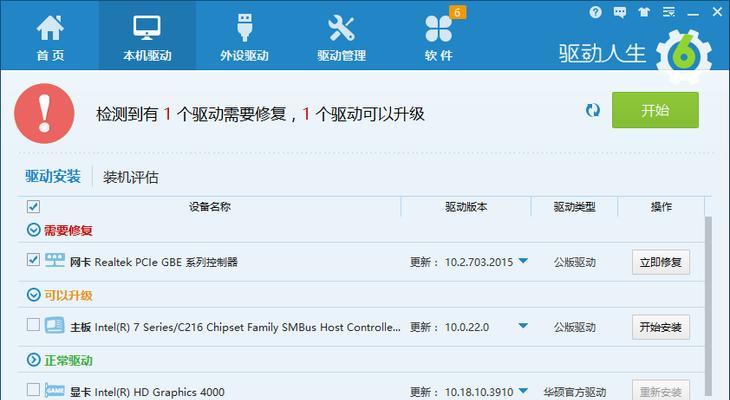730x400 pixels.
Task: Minimize the 驱动人生 window
Action: tap(693, 14)
